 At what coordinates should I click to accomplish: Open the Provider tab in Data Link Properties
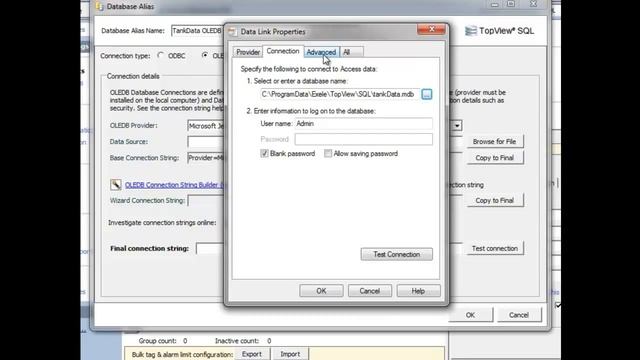tap(248, 52)
